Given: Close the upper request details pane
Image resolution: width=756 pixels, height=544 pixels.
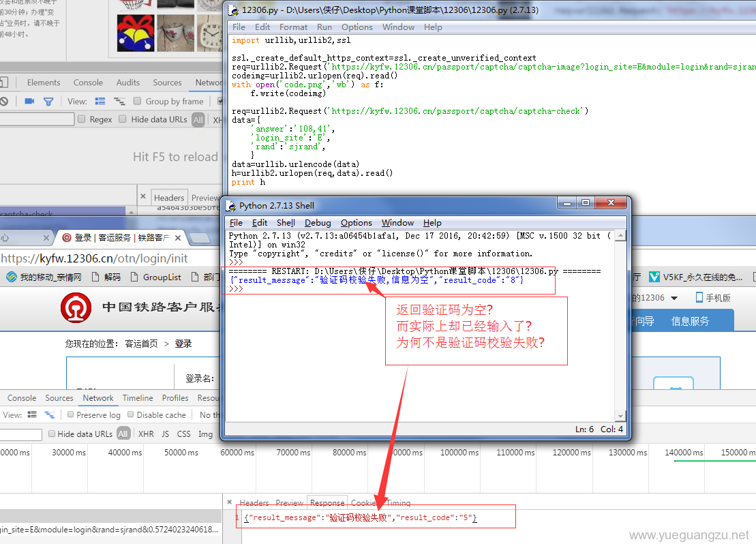Looking at the screenshot, I should coord(143,197).
